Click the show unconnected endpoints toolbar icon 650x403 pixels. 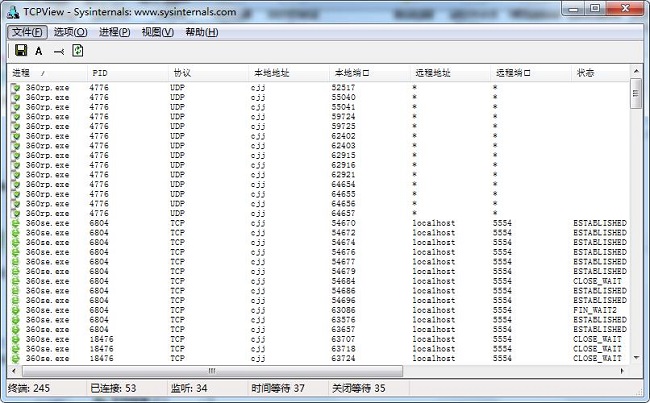(59, 51)
